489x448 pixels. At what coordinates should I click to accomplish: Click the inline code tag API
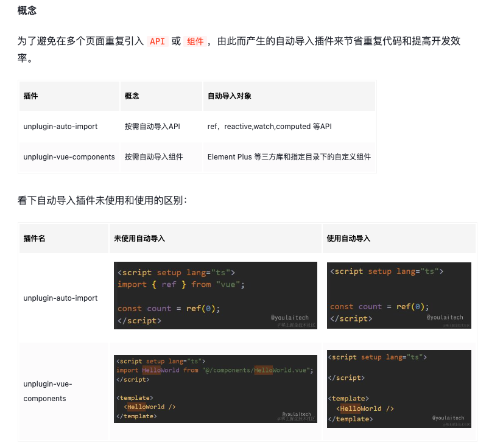[157, 41]
